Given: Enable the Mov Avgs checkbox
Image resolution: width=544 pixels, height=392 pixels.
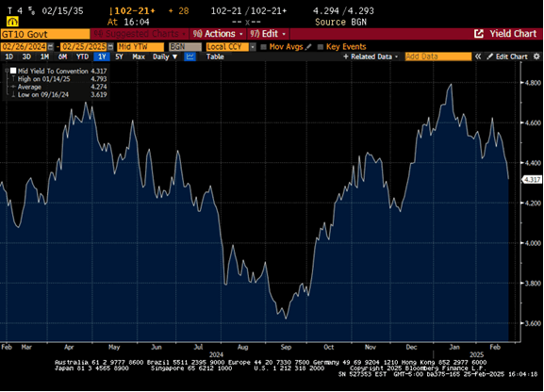Looking at the screenshot, I should click(263, 47).
